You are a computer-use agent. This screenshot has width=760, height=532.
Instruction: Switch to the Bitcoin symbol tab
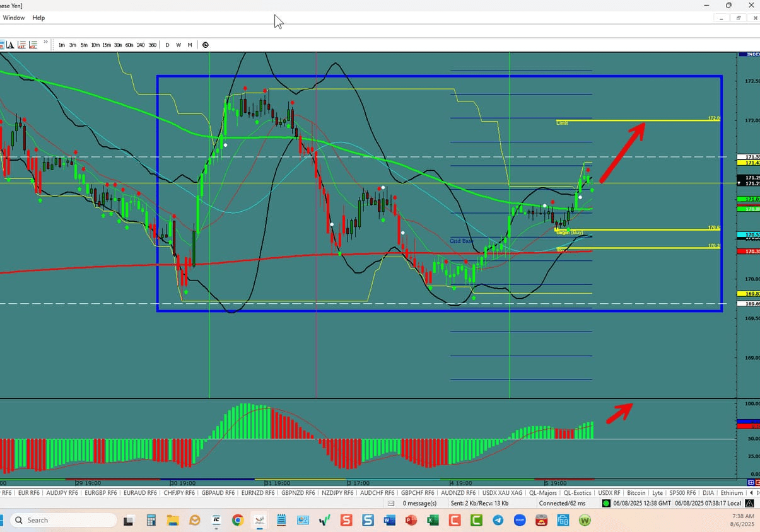tap(636, 492)
